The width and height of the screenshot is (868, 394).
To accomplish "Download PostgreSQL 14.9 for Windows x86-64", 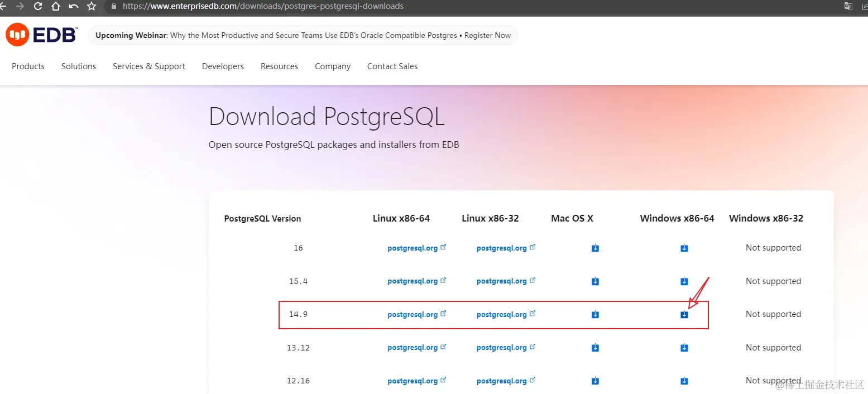I will 684,315.
